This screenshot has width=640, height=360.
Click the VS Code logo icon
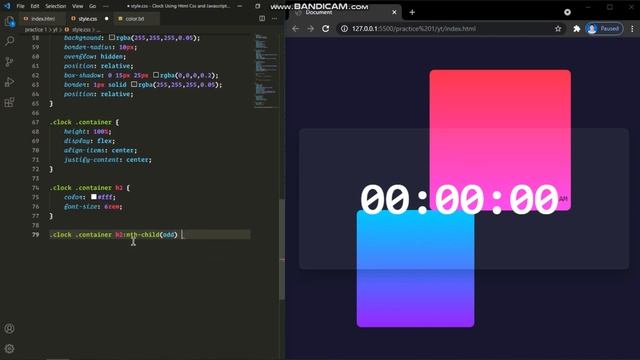pyautogui.click(x=7, y=6)
